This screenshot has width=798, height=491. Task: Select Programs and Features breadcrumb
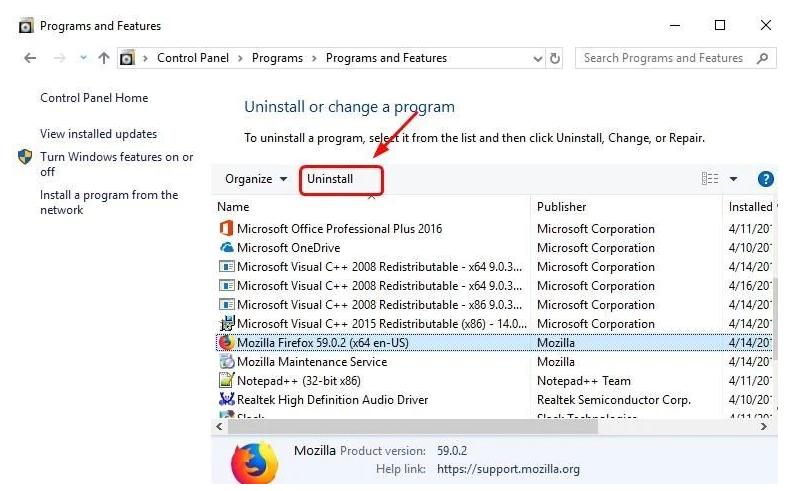tap(386, 58)
